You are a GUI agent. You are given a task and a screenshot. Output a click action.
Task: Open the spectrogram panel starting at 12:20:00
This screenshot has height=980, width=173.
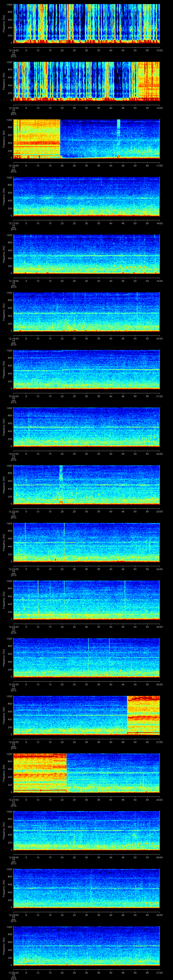click(x=86, y=370)
